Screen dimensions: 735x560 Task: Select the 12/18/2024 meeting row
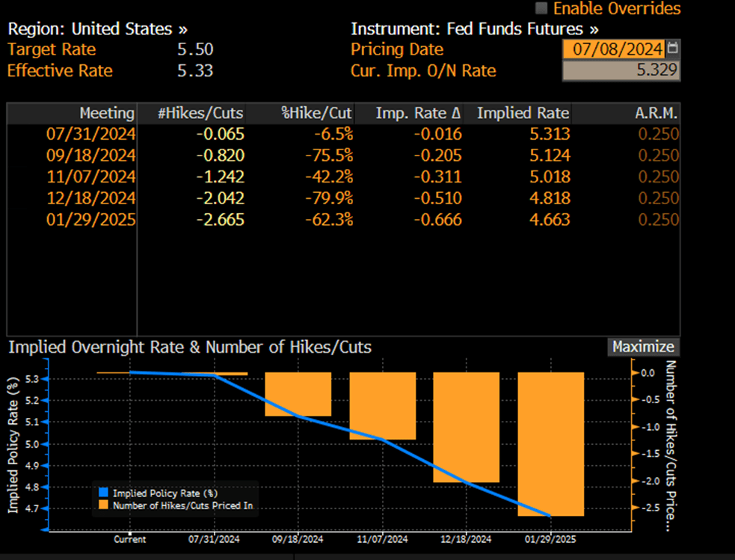coord(343,198)
